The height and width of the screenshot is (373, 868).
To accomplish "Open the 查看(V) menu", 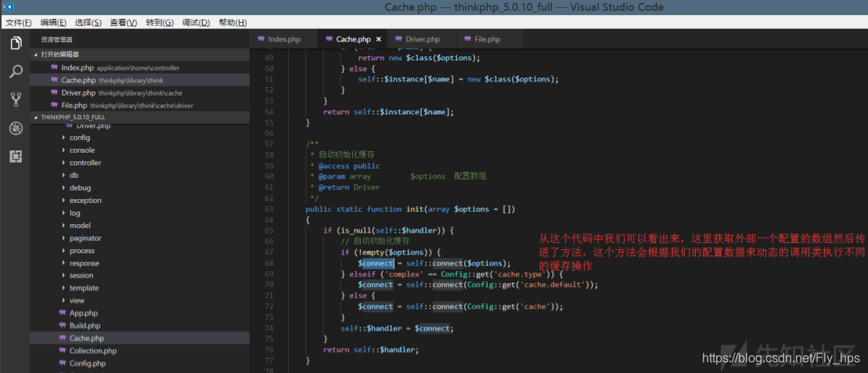I will [x=124, y=23].
